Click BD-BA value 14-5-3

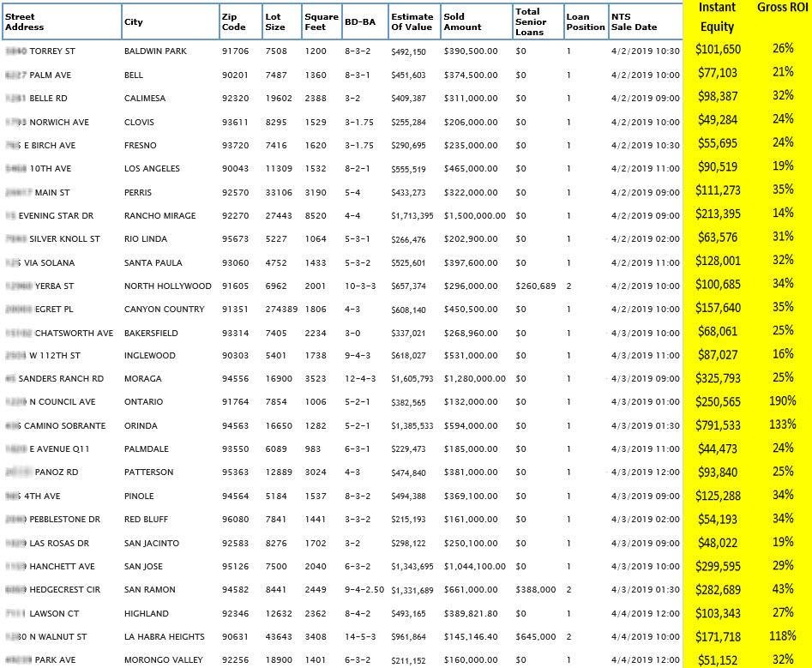tap(360, 637)
